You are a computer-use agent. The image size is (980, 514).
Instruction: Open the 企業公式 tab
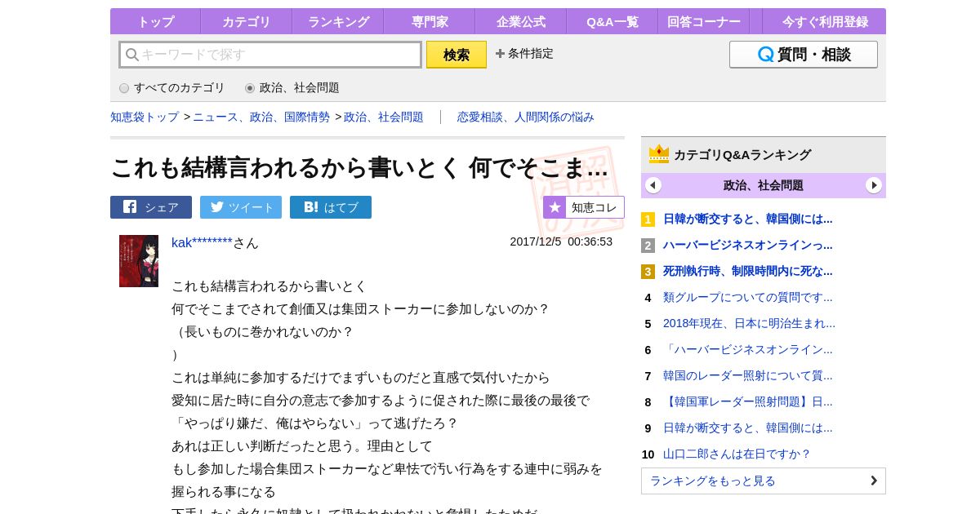pos(521,22)
